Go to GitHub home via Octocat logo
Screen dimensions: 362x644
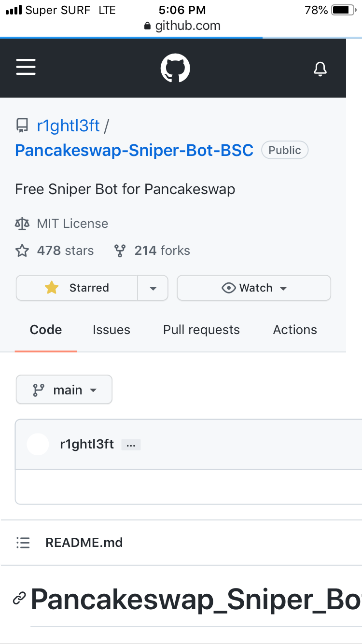click(175, 68)
